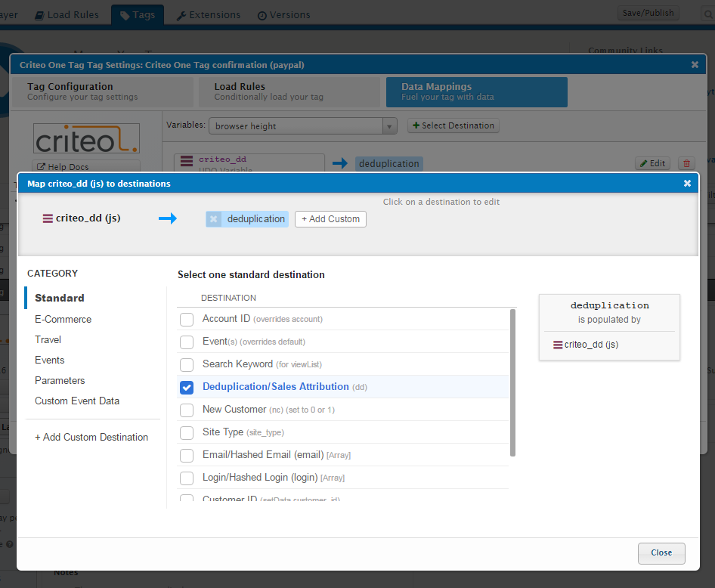Click Save/Publish button
This screenshot has height=588, width=715.
tap(648, 13)
